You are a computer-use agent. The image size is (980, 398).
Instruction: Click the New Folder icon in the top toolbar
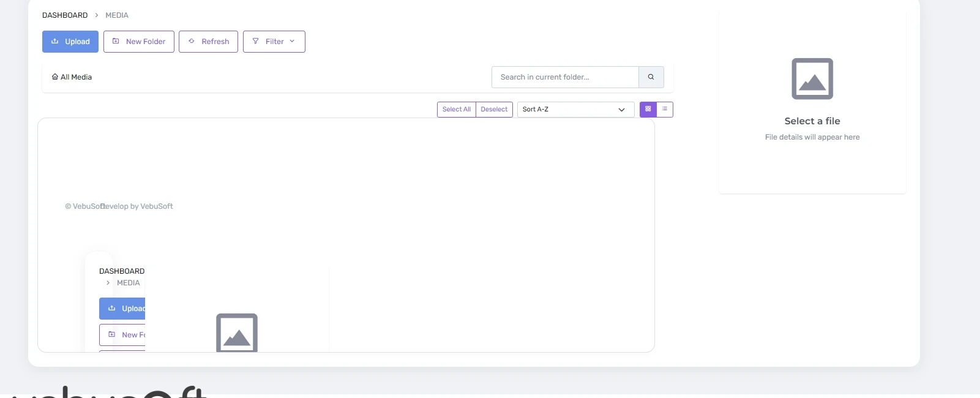click(116, 42)
